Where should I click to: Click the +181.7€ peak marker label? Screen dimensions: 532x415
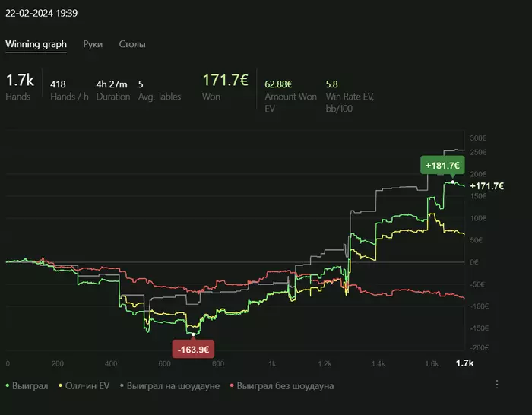click(442, 165)
